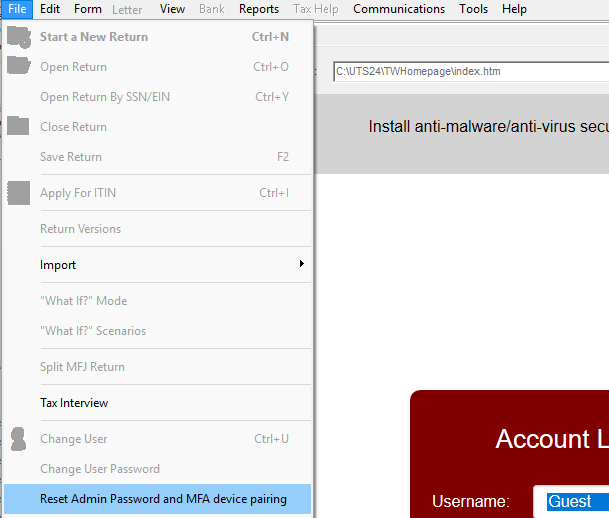Screen dimensions: 609x518
Task: Close the File menu via File tab
Action: (x=17, y=9)
